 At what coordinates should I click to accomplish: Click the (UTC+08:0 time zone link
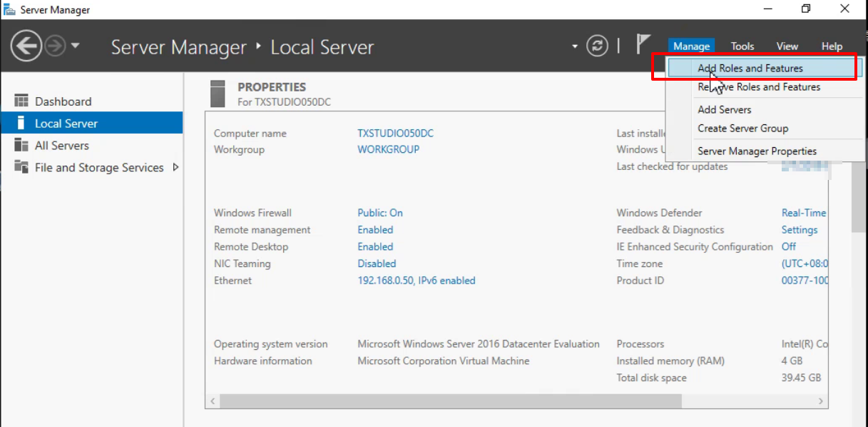pos(805,263)
